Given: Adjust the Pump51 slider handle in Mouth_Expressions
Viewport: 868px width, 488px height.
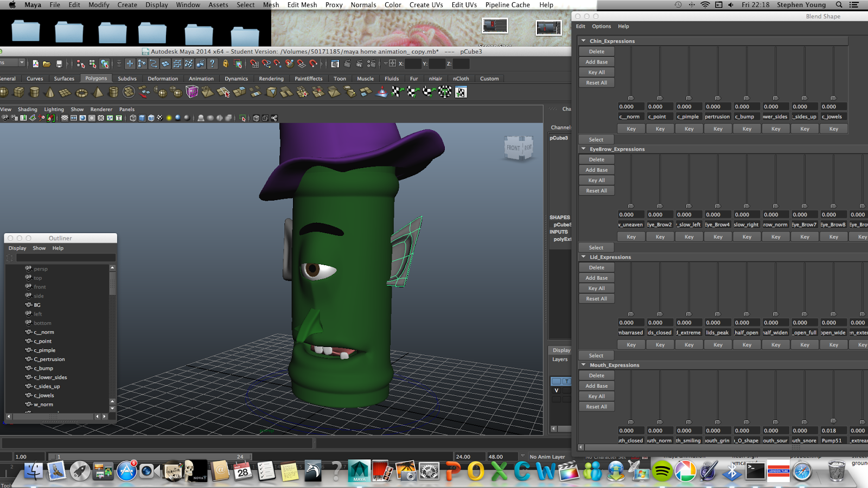Looking at the screenshot, I should click(x=833, y=421).
